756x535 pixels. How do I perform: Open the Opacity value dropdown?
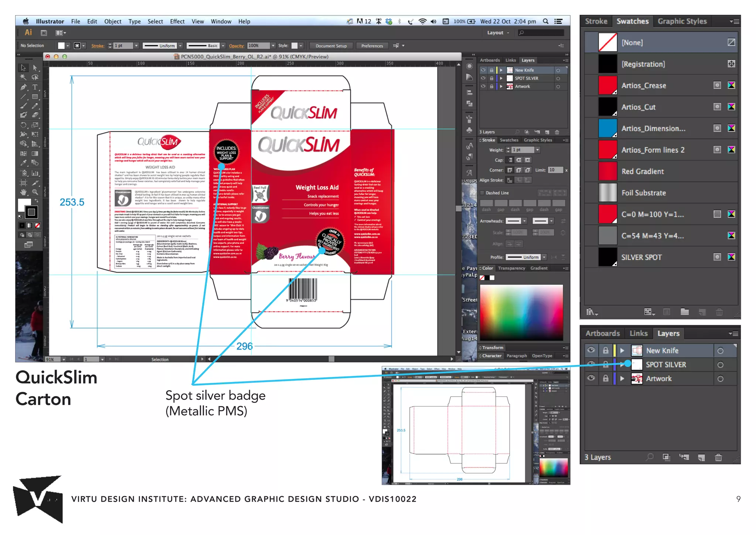point(273,46)
